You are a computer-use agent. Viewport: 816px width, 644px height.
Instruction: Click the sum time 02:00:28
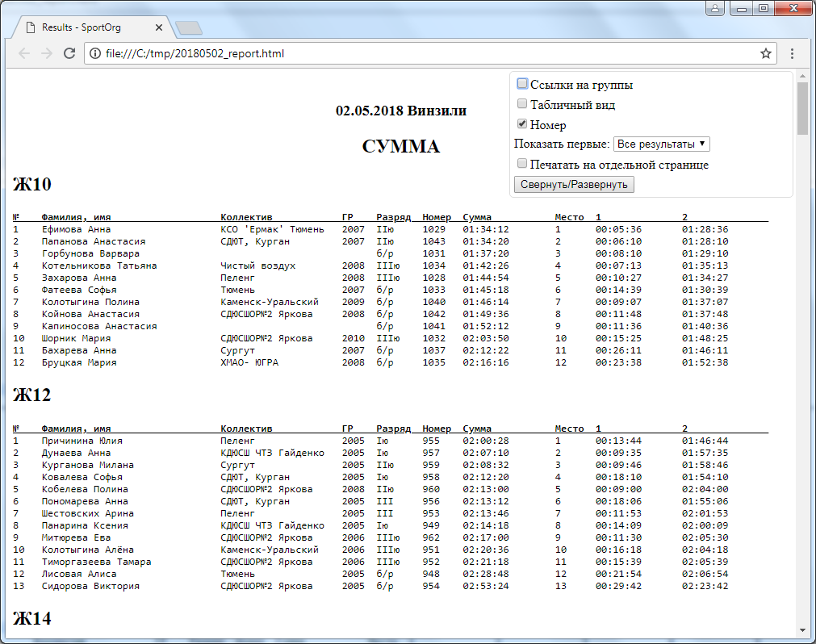[x=486, y=441]
